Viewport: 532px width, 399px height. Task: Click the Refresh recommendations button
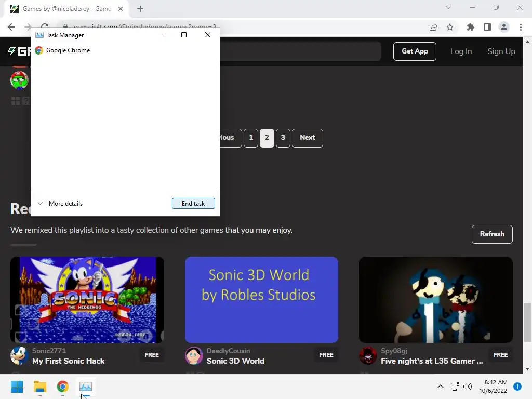(492, 234)
